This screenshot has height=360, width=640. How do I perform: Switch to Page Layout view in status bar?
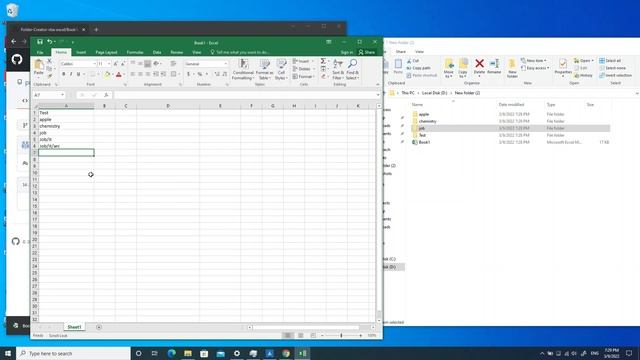tap(300, 336)
